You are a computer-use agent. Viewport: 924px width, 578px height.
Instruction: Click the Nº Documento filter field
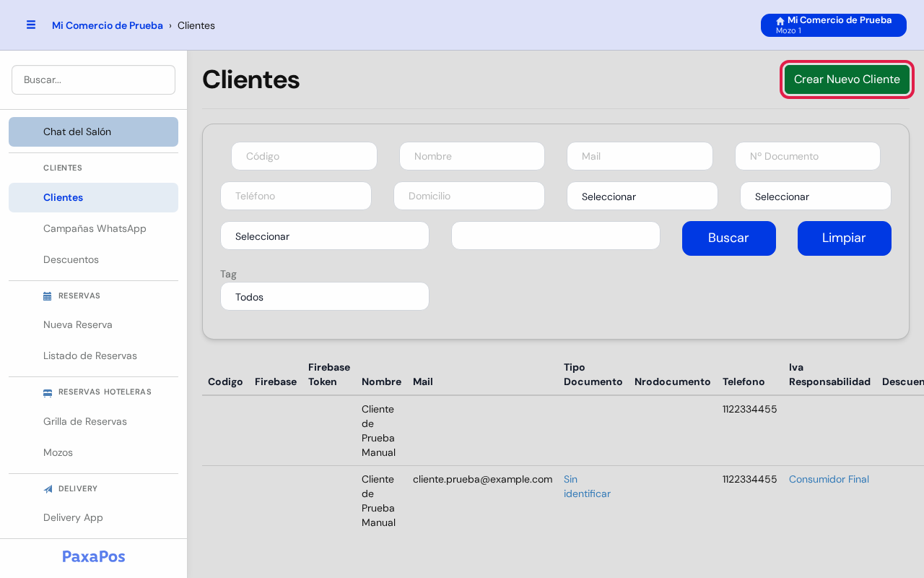pyautogui.click(x=808, y=156)
